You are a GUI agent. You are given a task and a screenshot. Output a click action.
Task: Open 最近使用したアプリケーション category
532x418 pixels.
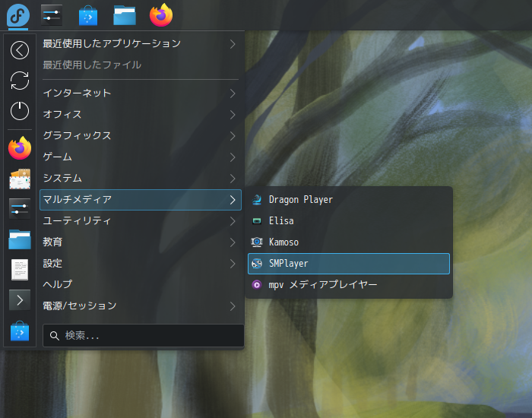[x=141, y=44]
